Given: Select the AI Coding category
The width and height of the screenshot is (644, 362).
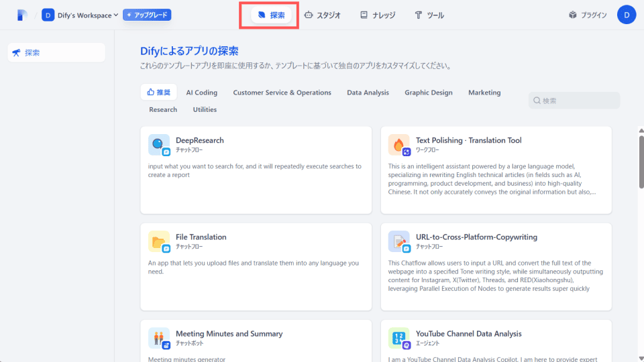Looking at the screenshot, I should pyautogui.click(x=202, y=93).
